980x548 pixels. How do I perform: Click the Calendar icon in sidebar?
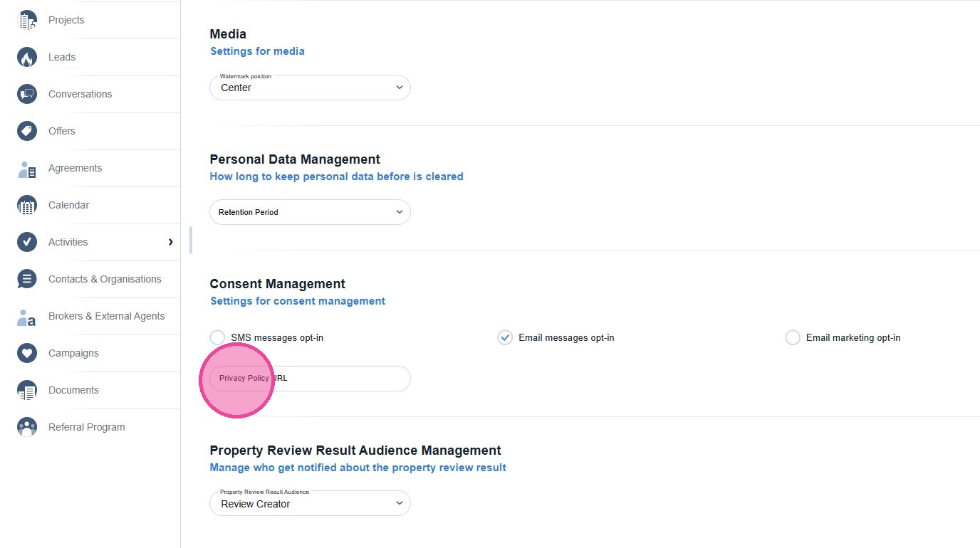pos(27,205)
